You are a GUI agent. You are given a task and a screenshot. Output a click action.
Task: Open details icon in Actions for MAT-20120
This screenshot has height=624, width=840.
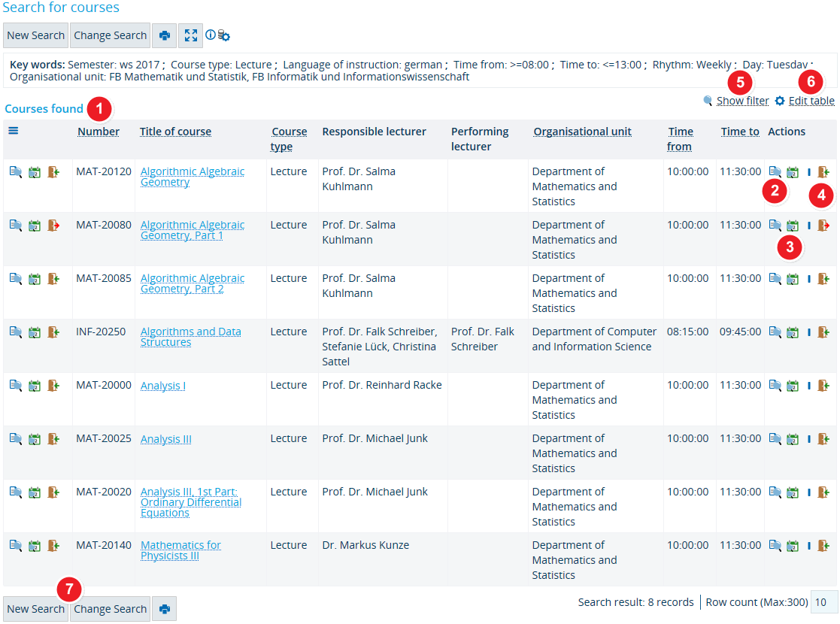[775, 172]
